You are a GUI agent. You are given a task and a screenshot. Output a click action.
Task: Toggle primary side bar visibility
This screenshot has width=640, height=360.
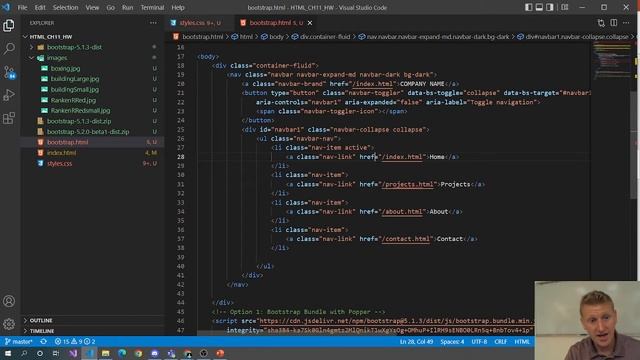pyautogui.click(x=529, y=7)
